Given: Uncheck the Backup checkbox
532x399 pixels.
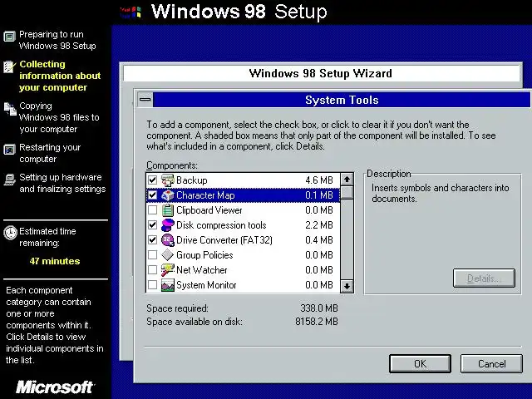Looking at the screenshot, I should (x=153, y=180).
